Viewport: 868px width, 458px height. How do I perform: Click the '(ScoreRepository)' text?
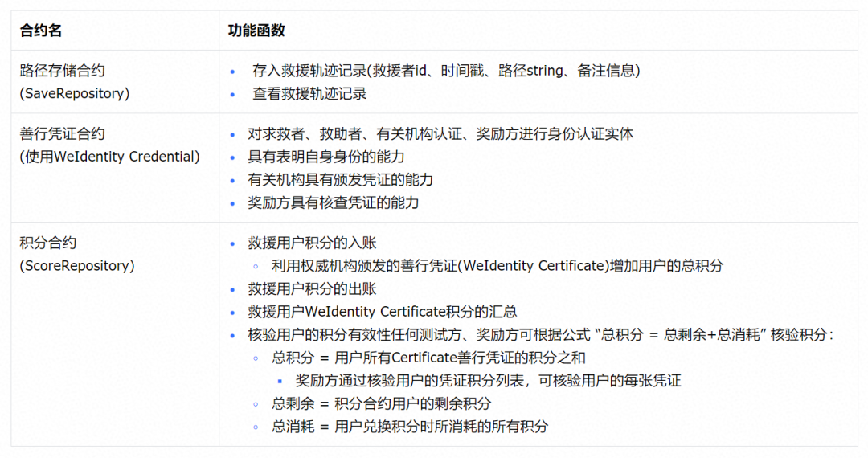[77, 265]
